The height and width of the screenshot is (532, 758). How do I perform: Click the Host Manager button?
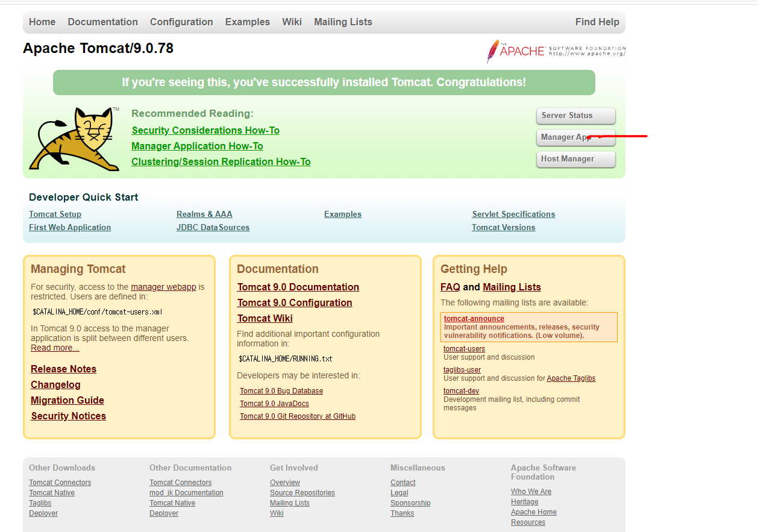[576, 159]
